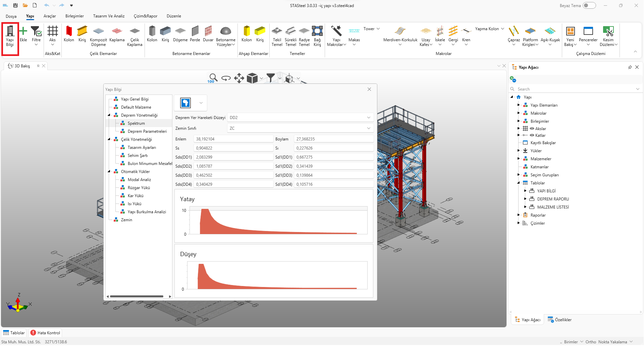This screenshot has height=346, width=644.
Task: Select the Betonarme Perde wall tool
Action: tap(195, 34)
